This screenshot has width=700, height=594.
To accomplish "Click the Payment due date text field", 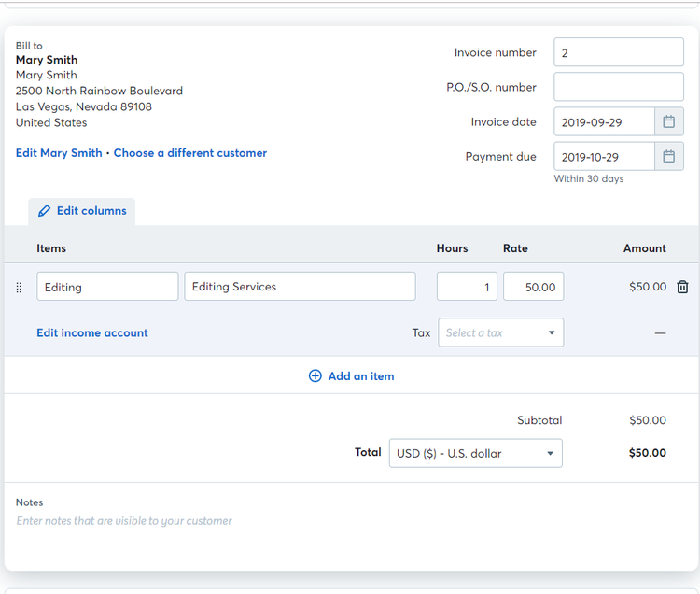I will pyautogui.click(x=605, y=156).
